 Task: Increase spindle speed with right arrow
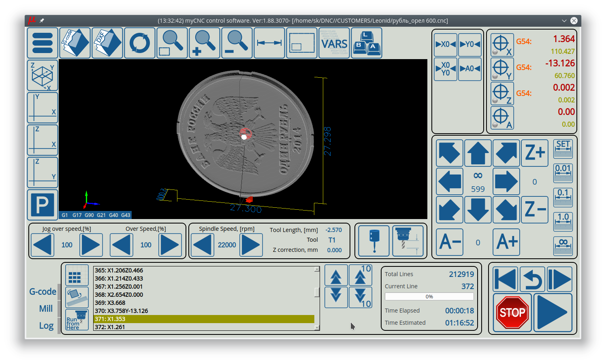pyautogui.click(x=251, y=245)
